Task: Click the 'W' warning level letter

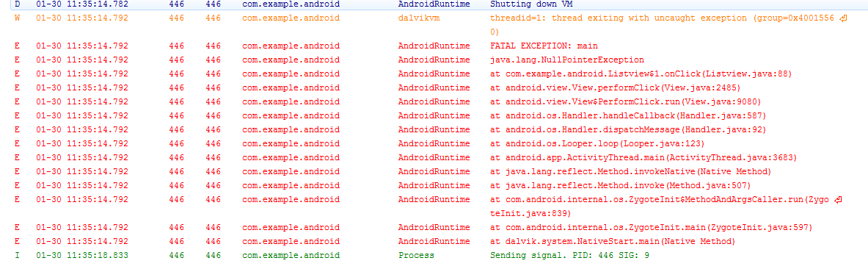Action: click(17, 18)
